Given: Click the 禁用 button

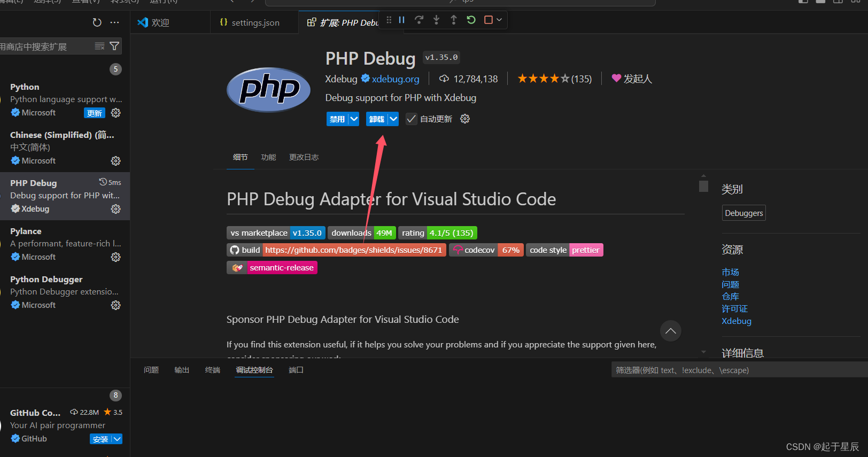Looking at the screenshot, I should tap(337, 119).
